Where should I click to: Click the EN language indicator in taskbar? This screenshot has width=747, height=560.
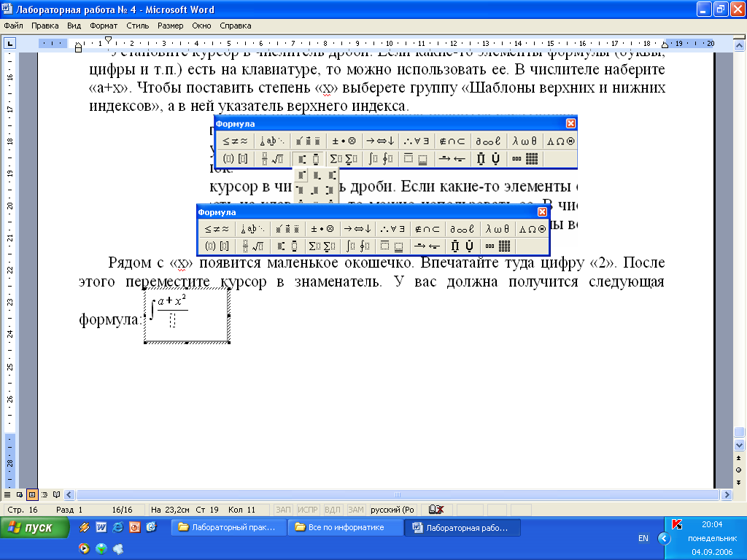click(643, 538)
